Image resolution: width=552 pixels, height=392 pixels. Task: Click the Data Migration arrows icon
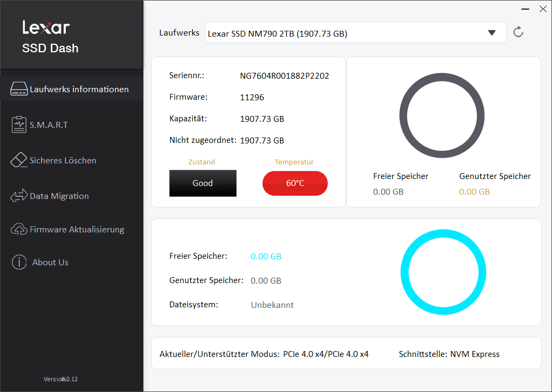tap(19, 196)
